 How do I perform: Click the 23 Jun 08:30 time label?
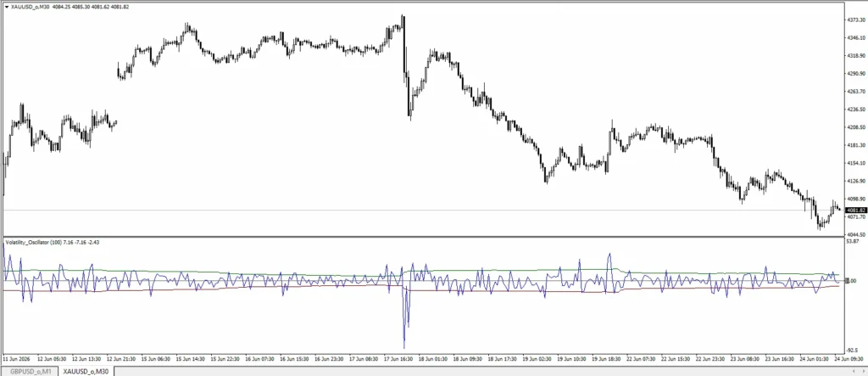[744, 359]
